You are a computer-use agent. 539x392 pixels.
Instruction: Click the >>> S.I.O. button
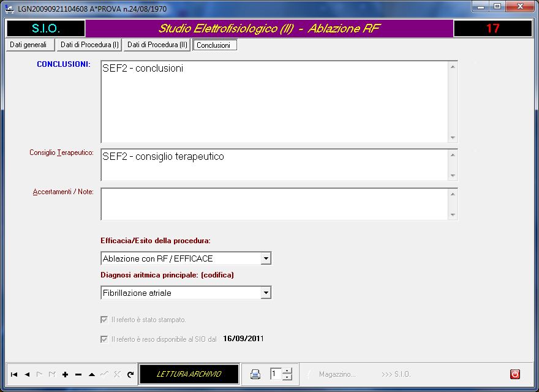(396, 374)
